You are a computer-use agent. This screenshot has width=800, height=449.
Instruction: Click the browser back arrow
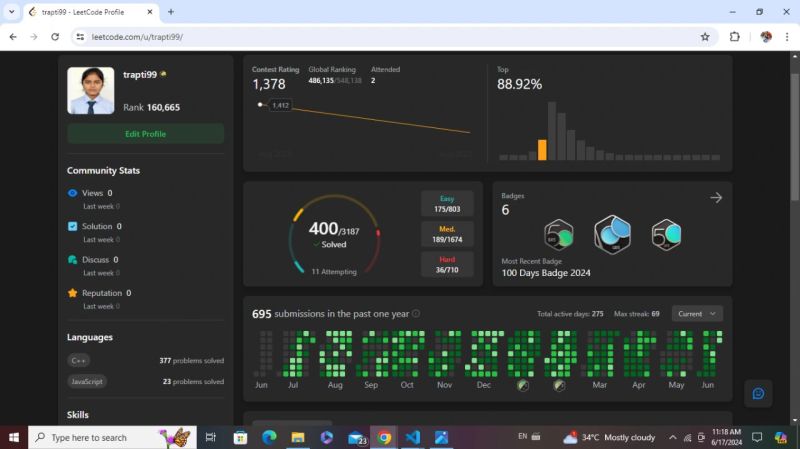[x=13, y=37]
